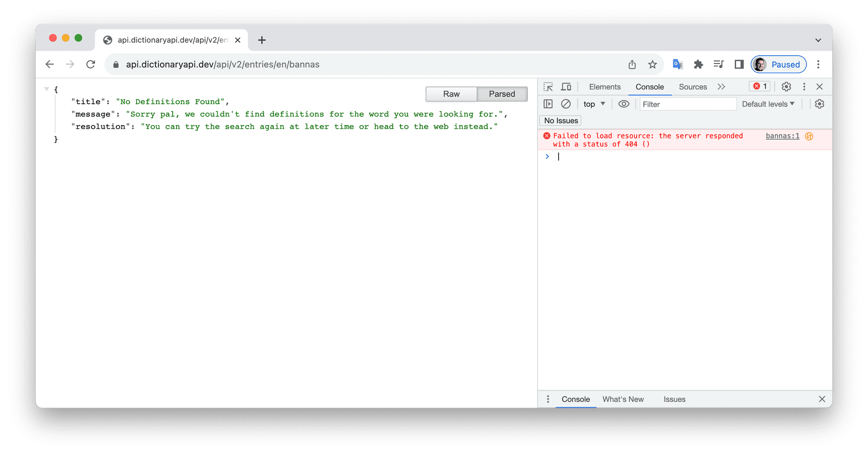Switch to the Elements tab in DevTools
The height and width of the screenshot is (455, 868).
tap(605, 87)
